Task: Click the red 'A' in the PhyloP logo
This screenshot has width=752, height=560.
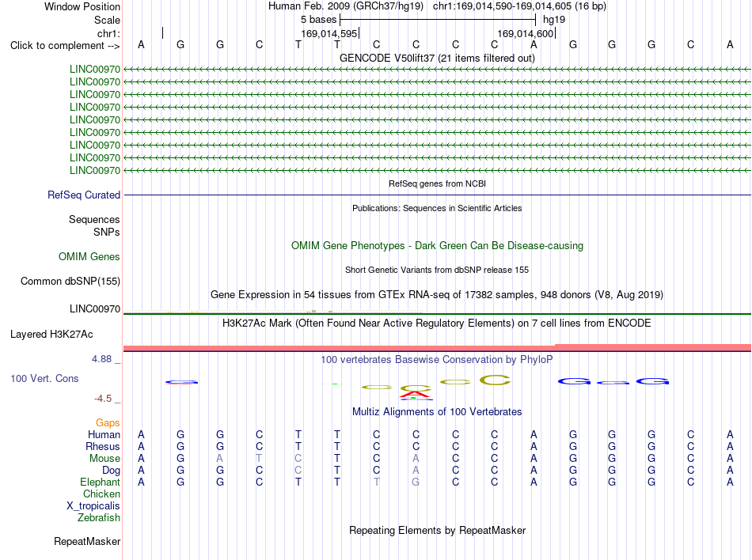Action: click(416, 394)
